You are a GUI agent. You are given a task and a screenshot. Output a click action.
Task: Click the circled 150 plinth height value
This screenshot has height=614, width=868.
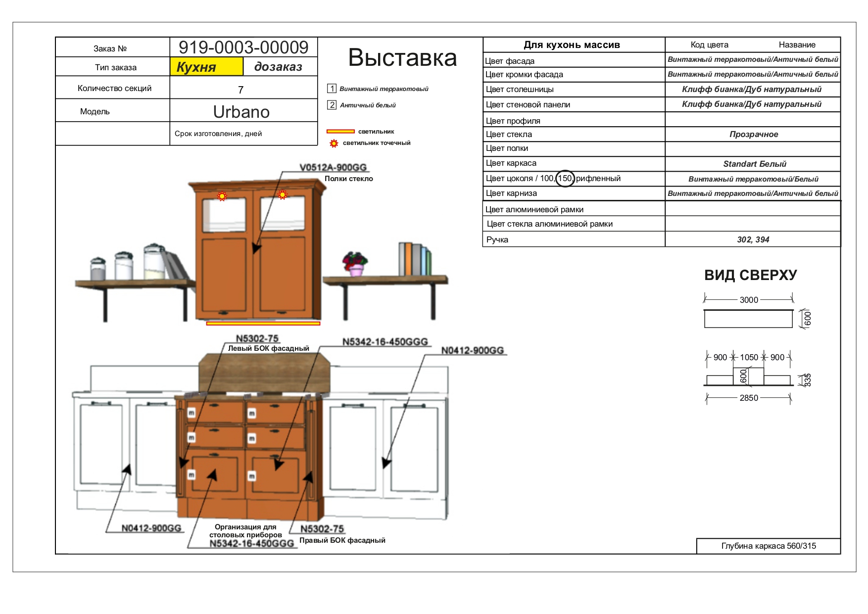pos(565,178)
